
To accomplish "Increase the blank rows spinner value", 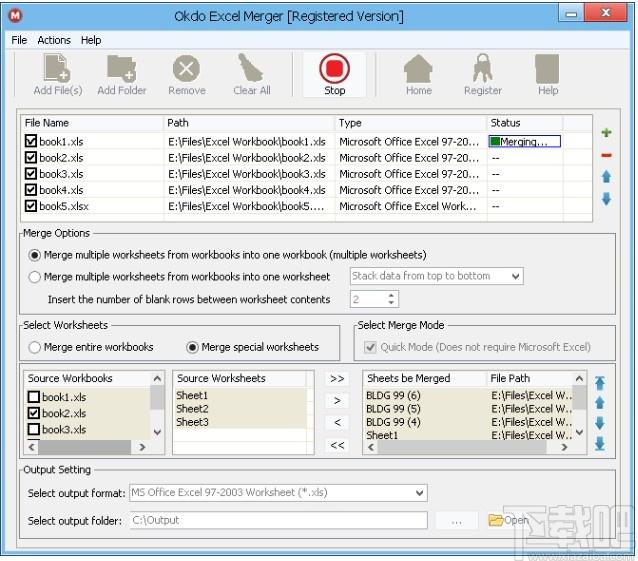I will coord(391,295).
